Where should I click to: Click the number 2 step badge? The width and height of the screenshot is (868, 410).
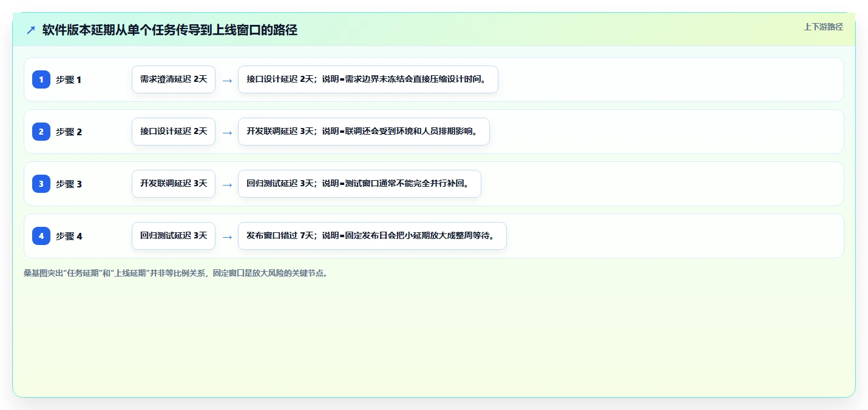click(41, 132)
